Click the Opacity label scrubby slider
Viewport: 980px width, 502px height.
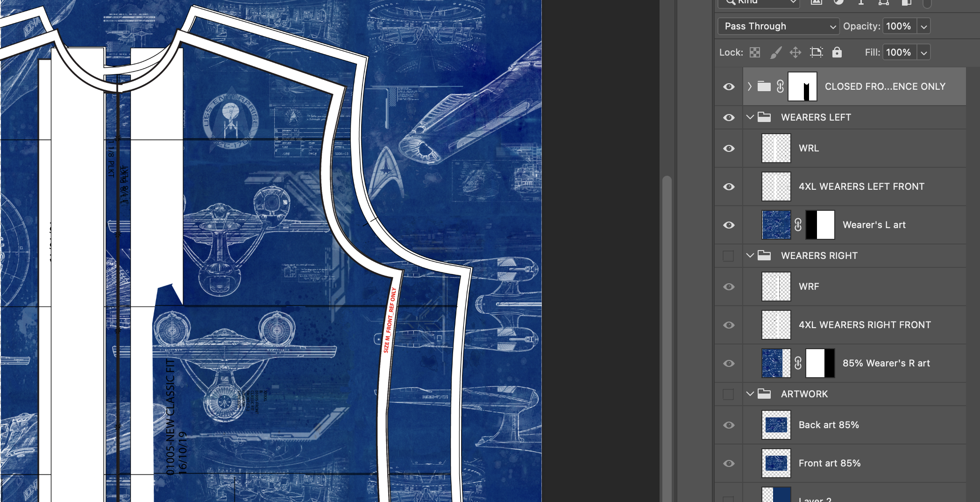861,26
